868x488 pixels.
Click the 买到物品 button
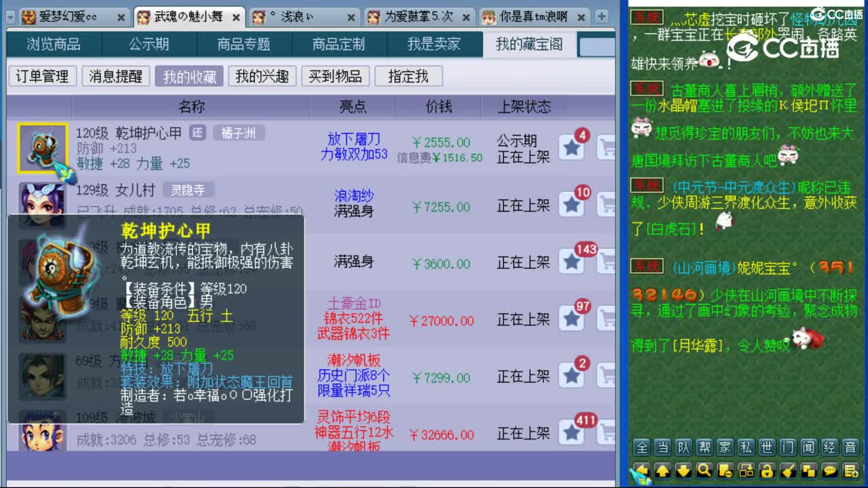coord(335,77)
